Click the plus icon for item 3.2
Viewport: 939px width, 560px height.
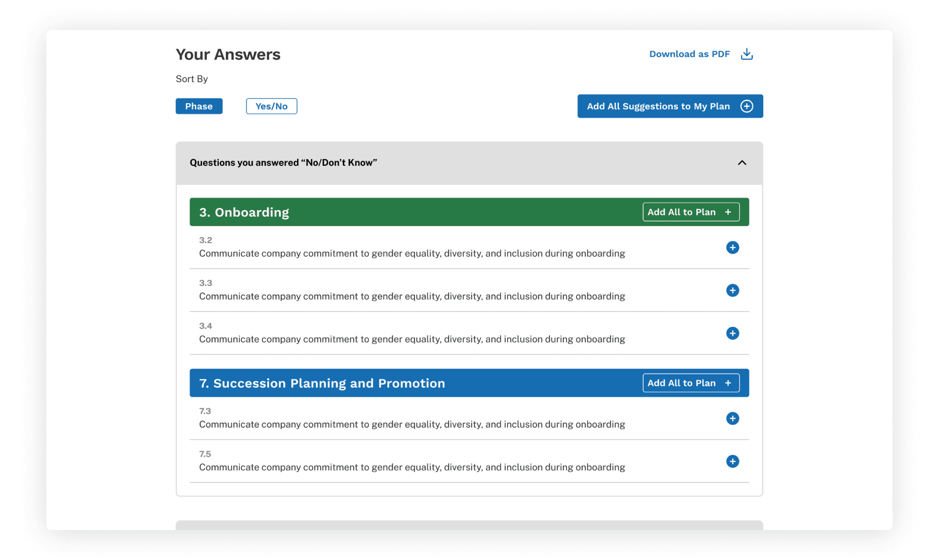(732, 247)
